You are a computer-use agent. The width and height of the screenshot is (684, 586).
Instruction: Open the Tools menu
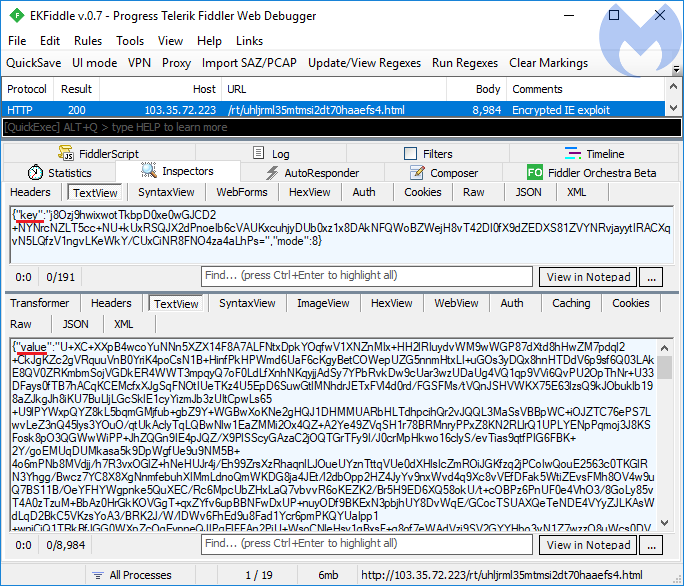click(130, 41)
